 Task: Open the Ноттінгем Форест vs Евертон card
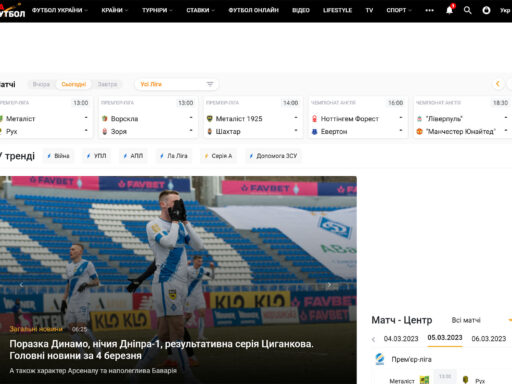[358, 117]
